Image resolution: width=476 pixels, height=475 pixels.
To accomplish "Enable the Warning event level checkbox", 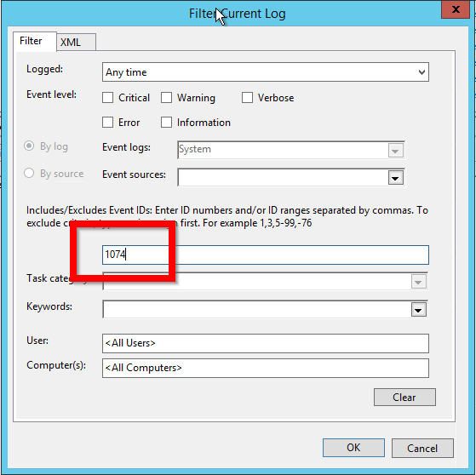I will tap(166, 98).
